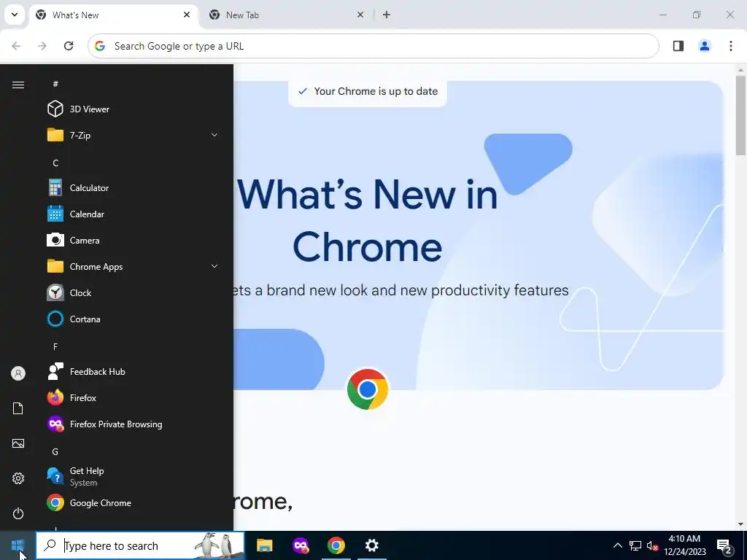Open 3D Viewer from Start menu

[x=133, y=109]
